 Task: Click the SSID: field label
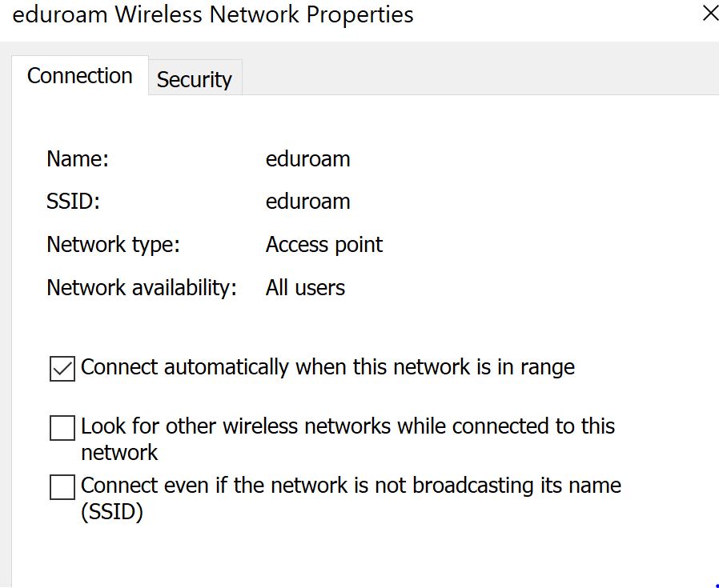pos(73,201)
